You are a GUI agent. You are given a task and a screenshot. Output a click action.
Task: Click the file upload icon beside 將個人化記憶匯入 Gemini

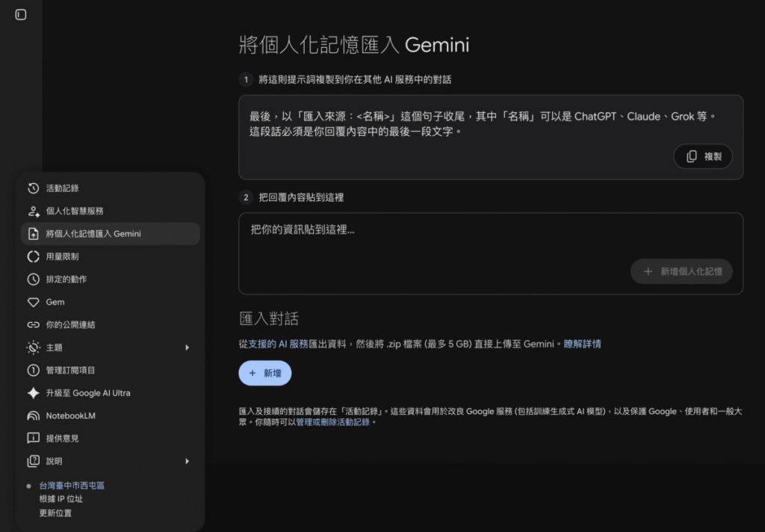[33, 234]
